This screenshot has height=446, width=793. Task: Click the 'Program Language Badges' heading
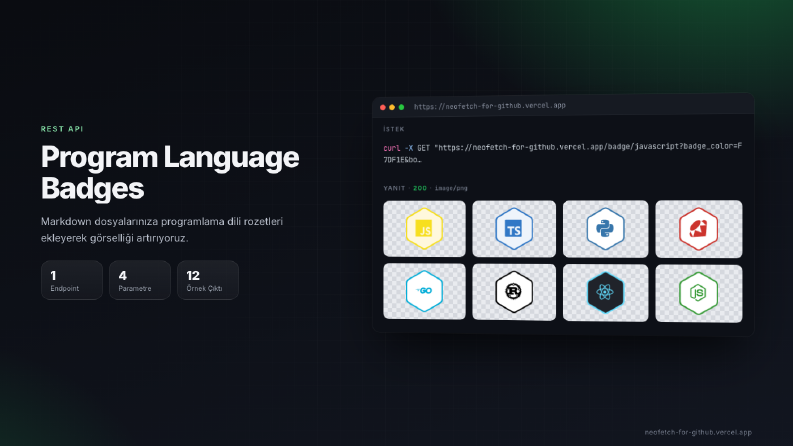[170, 172]
